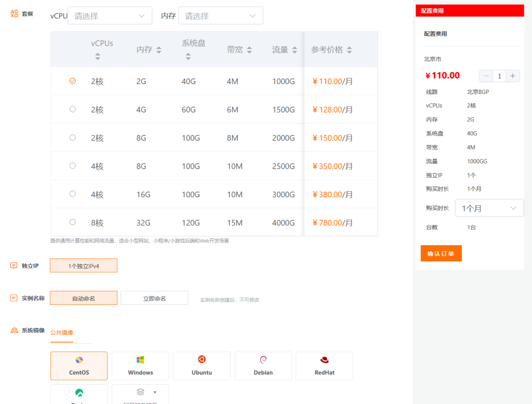Image resolution: width=532 pixels, height=404 pixels.
Task: Expand the 购买时长 1个月 dropdown
Action: pos(489,208)
